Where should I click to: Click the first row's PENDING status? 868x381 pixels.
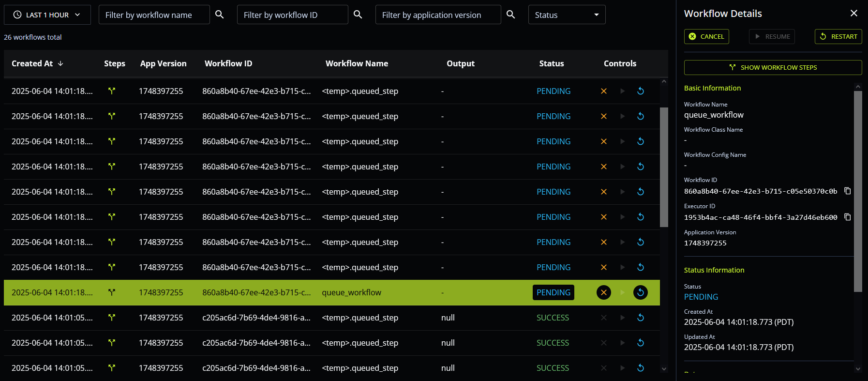click(554, 91)
